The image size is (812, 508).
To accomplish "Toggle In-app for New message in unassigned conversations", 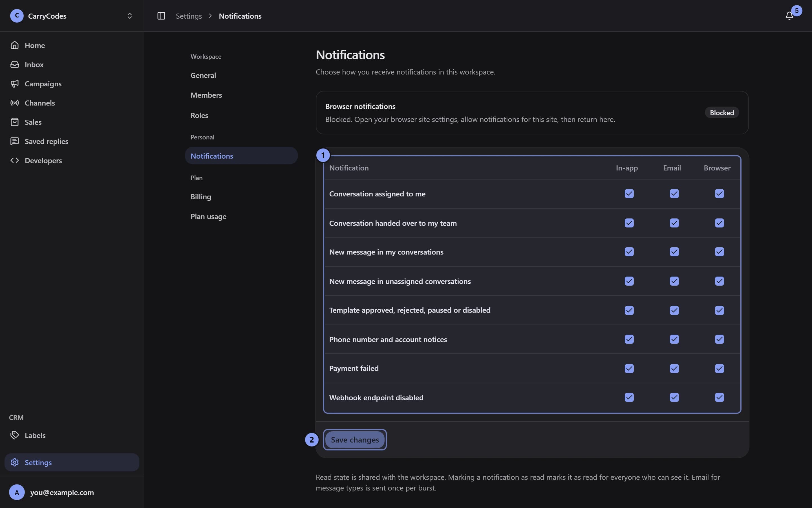I will pyautogui.click(x=629, y=281).
